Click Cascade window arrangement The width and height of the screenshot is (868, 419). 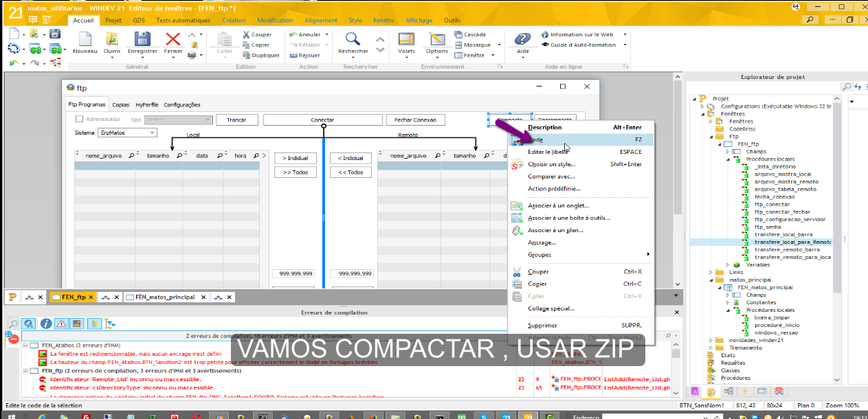[x=470, y=34]
